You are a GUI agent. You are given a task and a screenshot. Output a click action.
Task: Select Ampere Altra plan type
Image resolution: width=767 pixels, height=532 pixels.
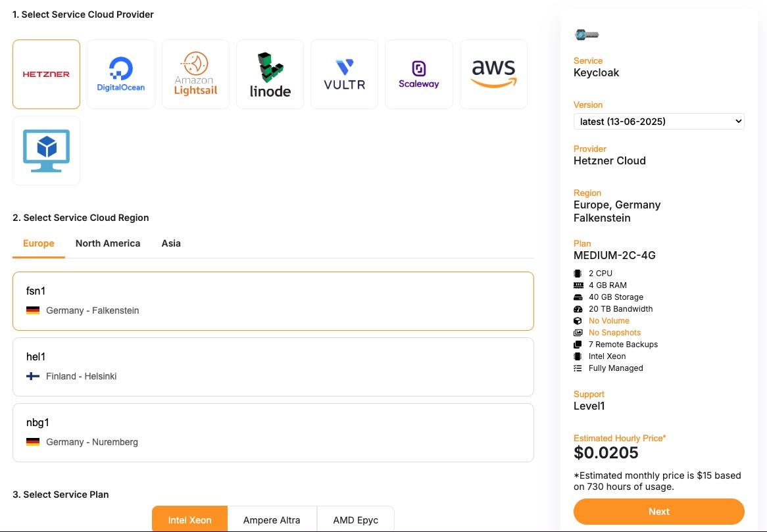[x=272, y=520]
